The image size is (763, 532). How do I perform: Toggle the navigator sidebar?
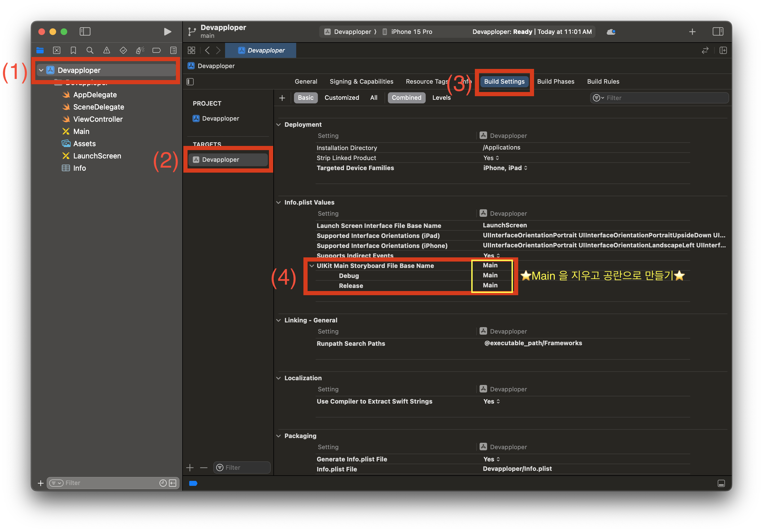click(85, 32)
